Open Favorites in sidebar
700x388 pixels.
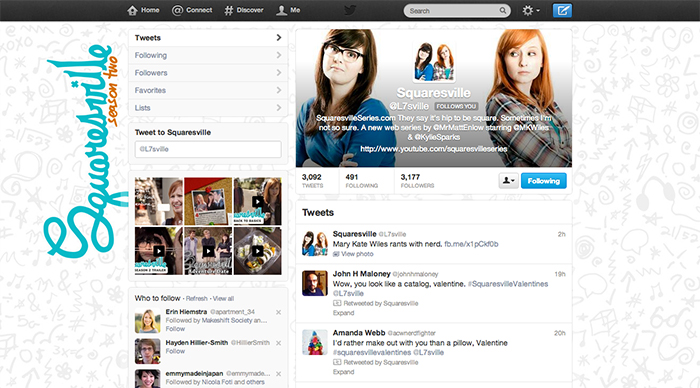(208, 90)
